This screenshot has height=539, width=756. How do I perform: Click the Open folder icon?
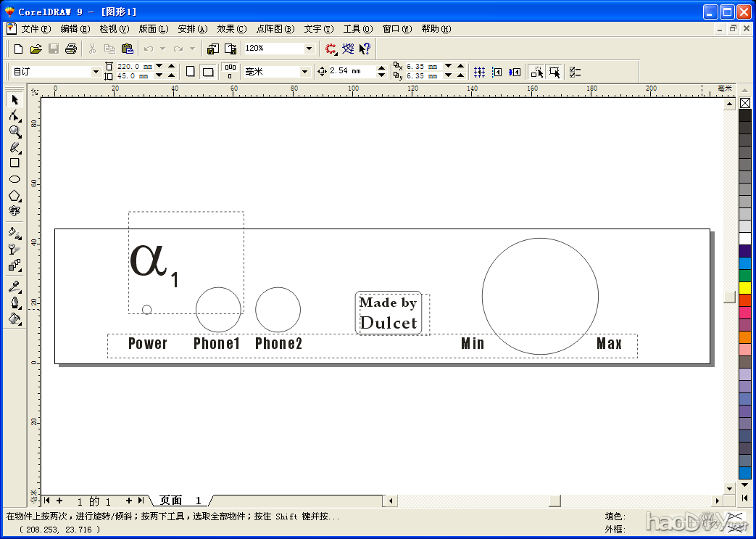click(x=36, y=49)
